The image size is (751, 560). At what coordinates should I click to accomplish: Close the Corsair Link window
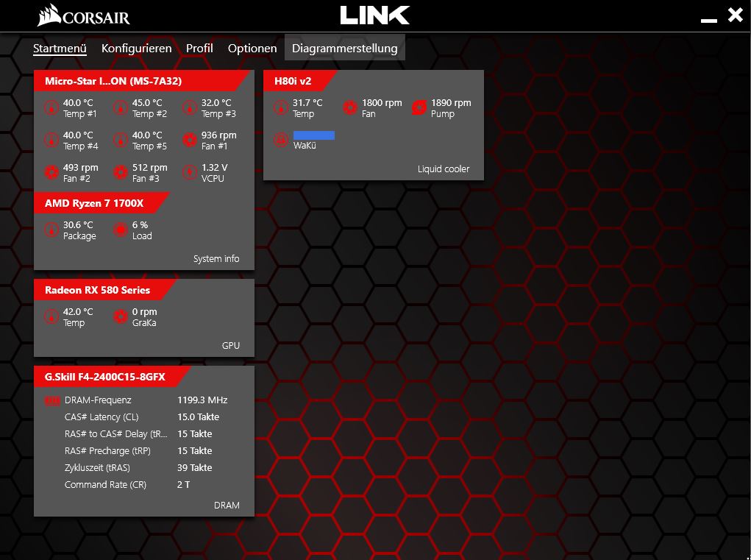click(x=736, y=15)
